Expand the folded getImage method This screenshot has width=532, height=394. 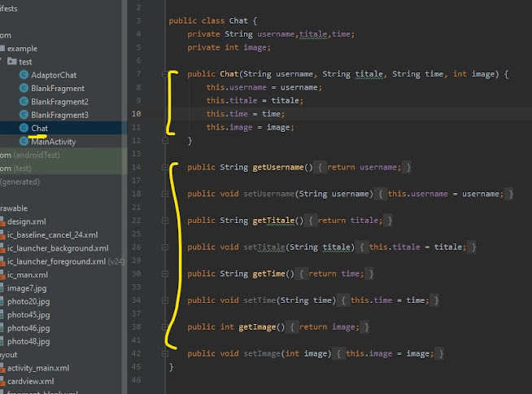coord(164,326)
